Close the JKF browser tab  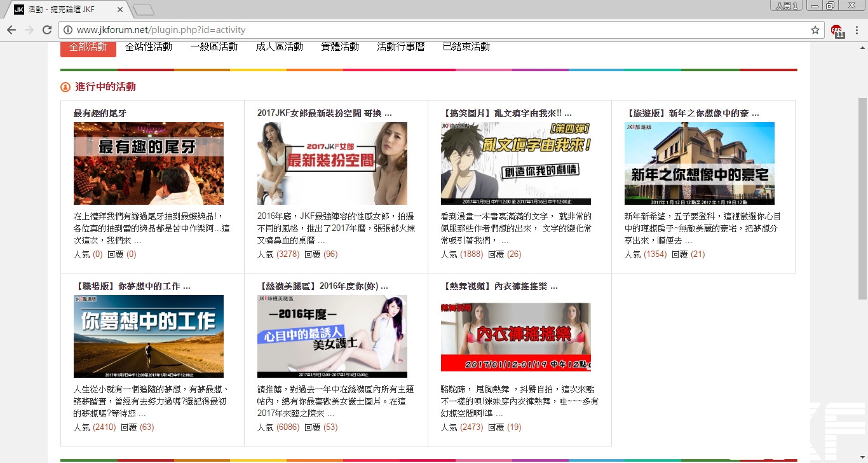pyautogui.click(x=119, y=10)
